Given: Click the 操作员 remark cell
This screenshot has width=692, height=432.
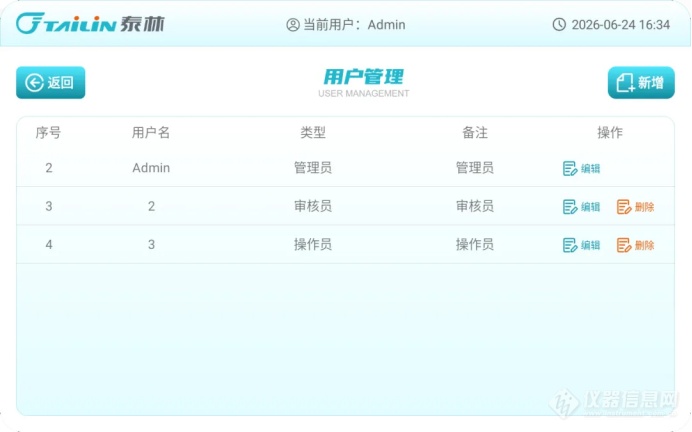Looking at the screenshot, I should click(475, 244).
